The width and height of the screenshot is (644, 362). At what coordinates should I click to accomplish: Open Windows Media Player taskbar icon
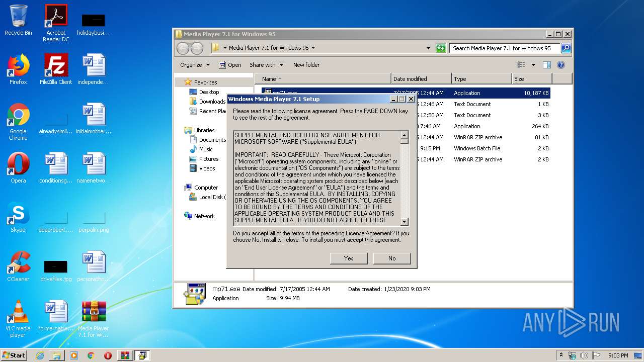click(74, 355)
